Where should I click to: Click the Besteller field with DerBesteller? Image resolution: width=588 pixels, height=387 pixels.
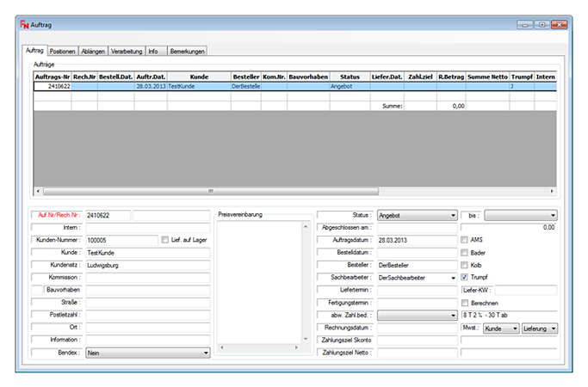pyautogui.click(x=417, y=265)
